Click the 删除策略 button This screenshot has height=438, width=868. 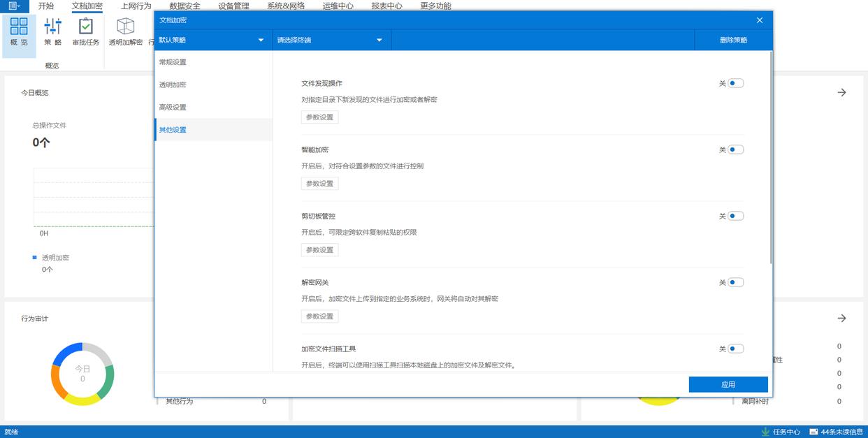click(x=733, y=40)
